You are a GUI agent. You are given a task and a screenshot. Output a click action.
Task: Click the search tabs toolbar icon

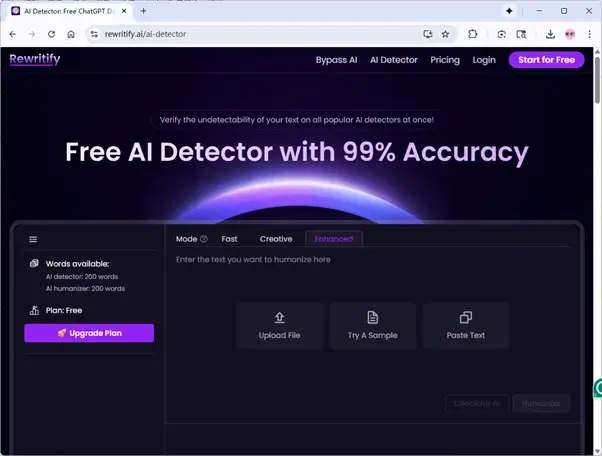[521, 34]
